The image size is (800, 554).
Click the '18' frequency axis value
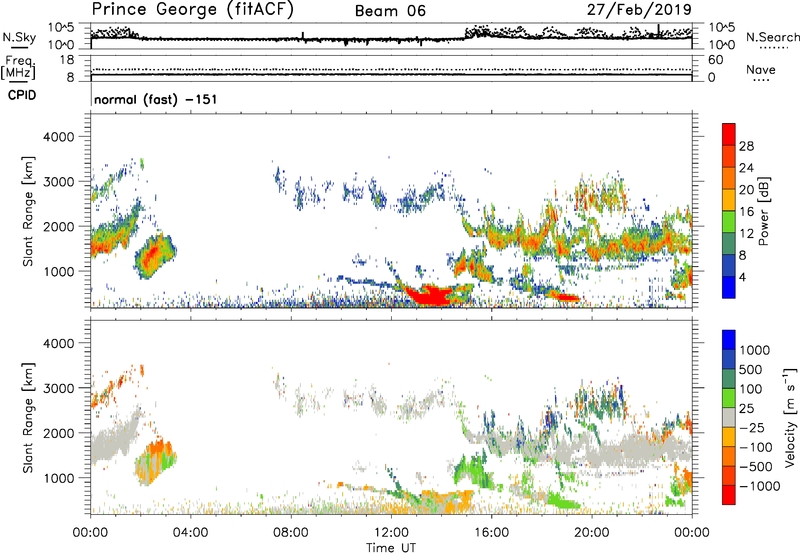[67, 60]
